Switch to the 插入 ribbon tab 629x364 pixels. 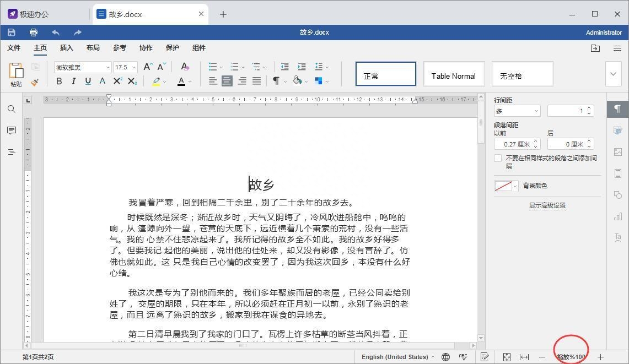tap(66, 47)
